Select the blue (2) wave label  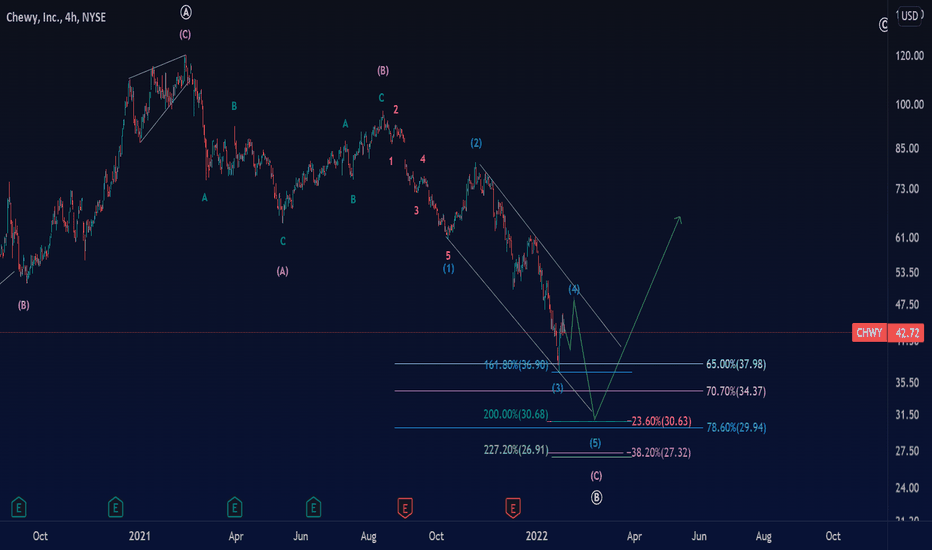tap(476, 143)
